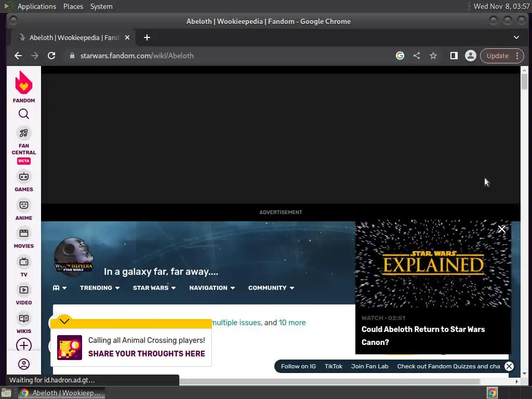
Task: Open the System menu
Action: click(101, 6)
